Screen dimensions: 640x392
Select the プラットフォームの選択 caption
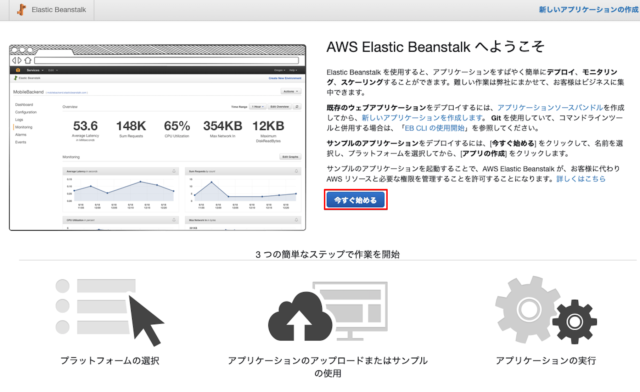point(110,361)
